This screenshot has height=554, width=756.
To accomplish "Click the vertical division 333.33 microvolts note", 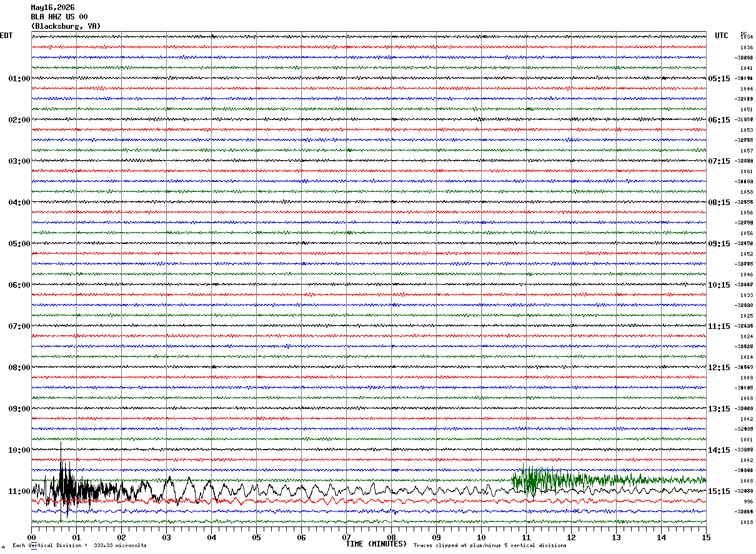I will (x=79, y=545).
